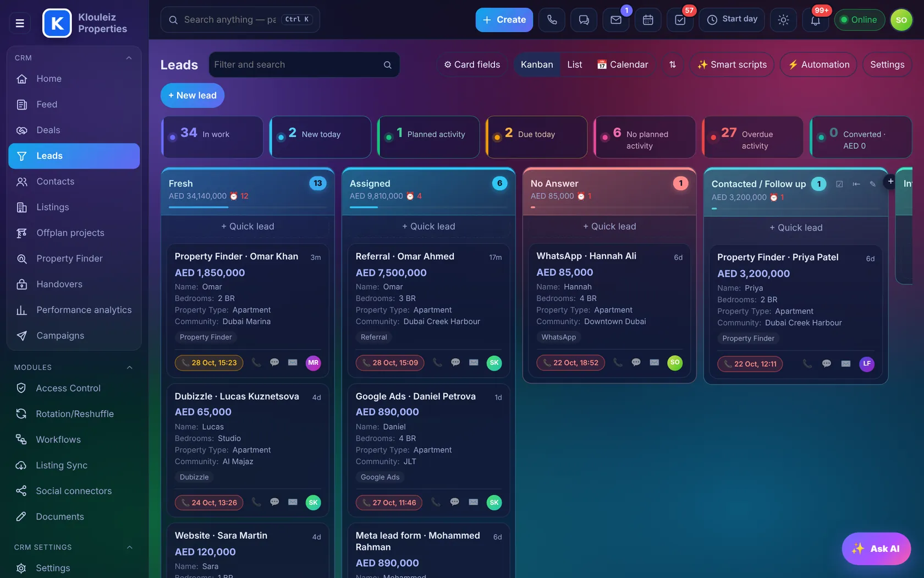This screenshot has height=578, width=924.
Task: Click the Start day button
Action: [732, 20]
